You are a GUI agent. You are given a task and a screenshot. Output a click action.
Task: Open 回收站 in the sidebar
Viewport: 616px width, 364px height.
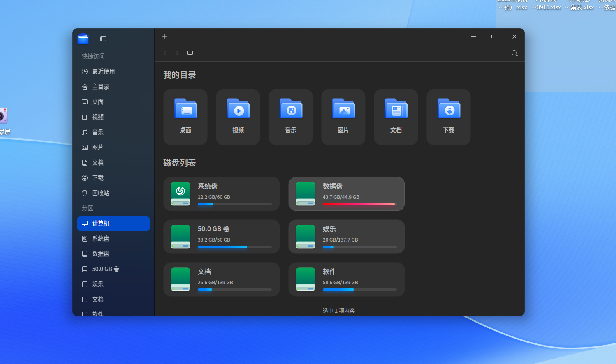click(113, 193)
